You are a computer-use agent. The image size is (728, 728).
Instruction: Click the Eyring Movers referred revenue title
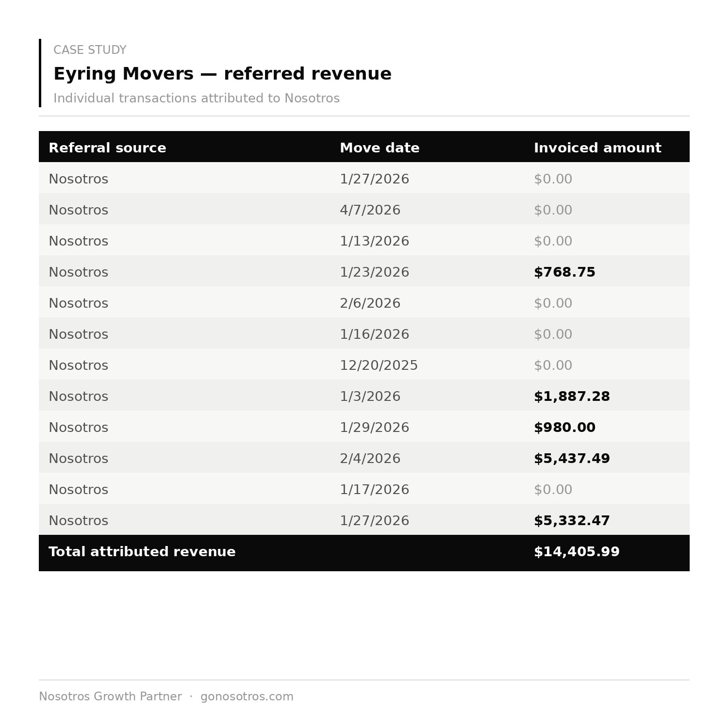click(222, 74)
